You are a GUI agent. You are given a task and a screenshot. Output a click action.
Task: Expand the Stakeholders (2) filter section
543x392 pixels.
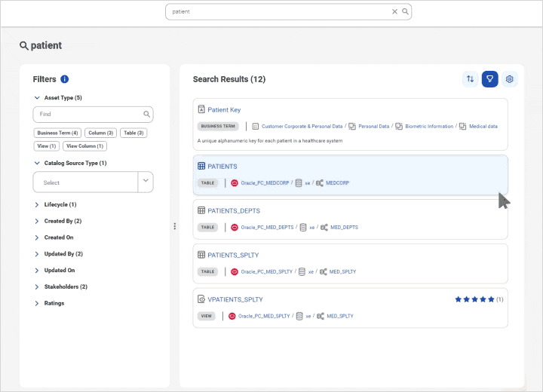pos(66,286)
